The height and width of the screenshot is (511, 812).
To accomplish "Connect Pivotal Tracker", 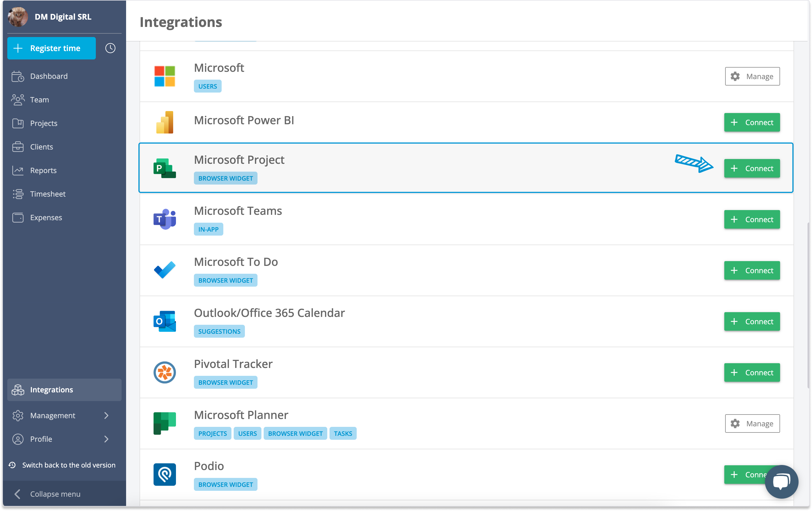I will click(x=752, y=373).
